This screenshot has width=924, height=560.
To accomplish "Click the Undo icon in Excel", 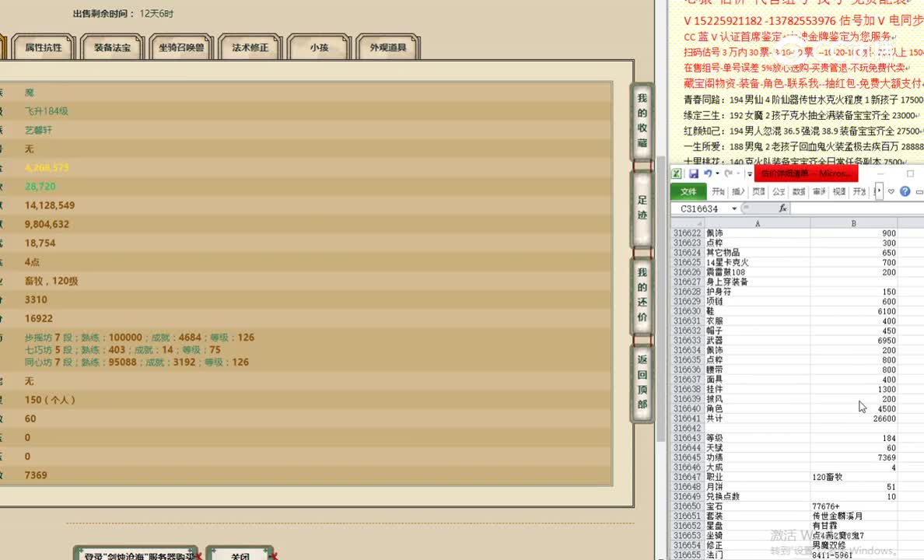I will [707, 173].
